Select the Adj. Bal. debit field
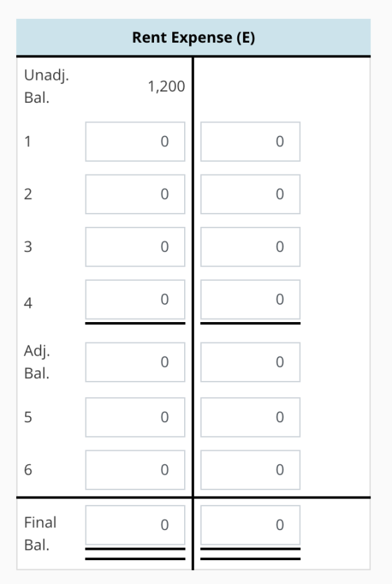 pyautogui.click(x=135, y=362)
